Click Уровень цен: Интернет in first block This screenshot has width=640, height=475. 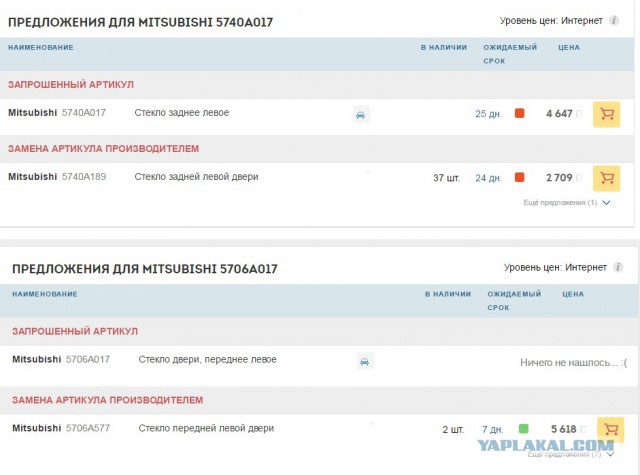pyautogui.click(x=551, y=21)
